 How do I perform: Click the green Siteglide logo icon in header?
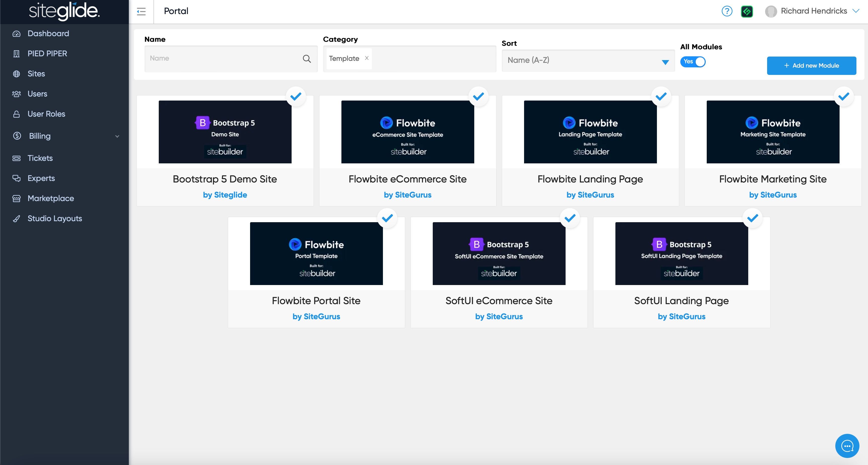pos(747,12)
